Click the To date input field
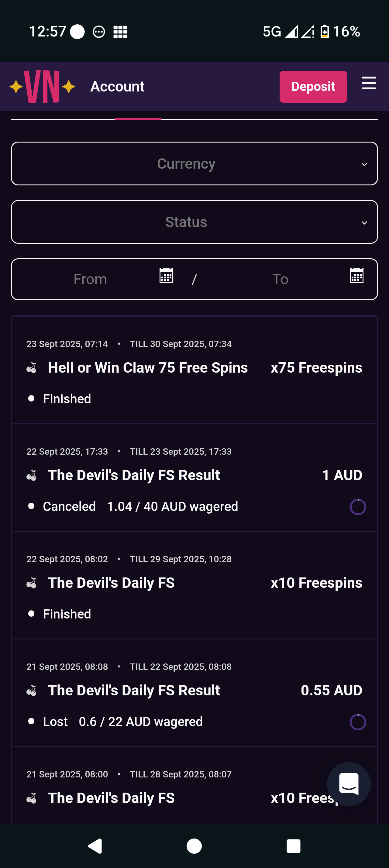Viewport: 389px width, 868px height. click(x=280, y=279)
